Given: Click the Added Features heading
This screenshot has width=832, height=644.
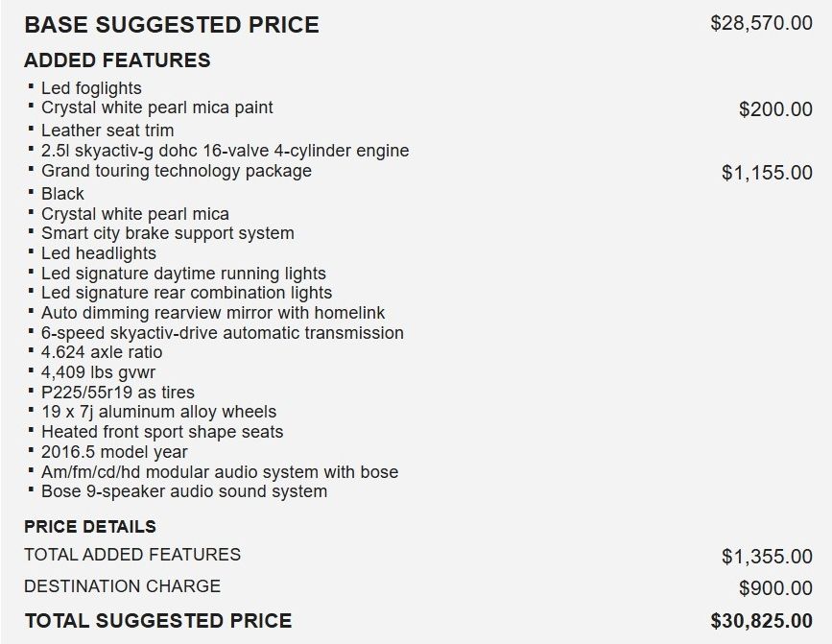Looking at the screenshot, I should tap(117, 60).
